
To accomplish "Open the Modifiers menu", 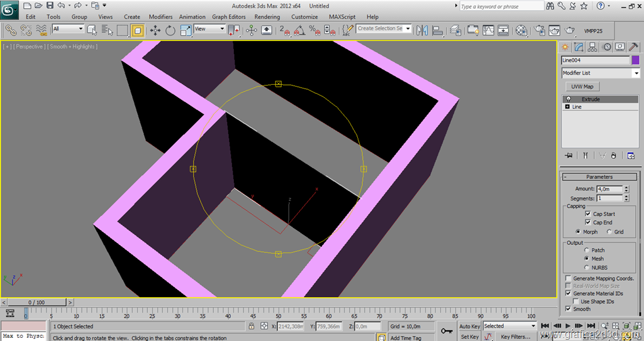I will point(160,17).
